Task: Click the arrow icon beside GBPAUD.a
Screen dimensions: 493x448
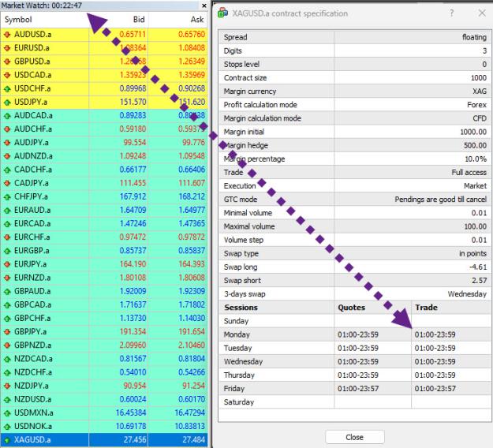Action: pos(7,291)
